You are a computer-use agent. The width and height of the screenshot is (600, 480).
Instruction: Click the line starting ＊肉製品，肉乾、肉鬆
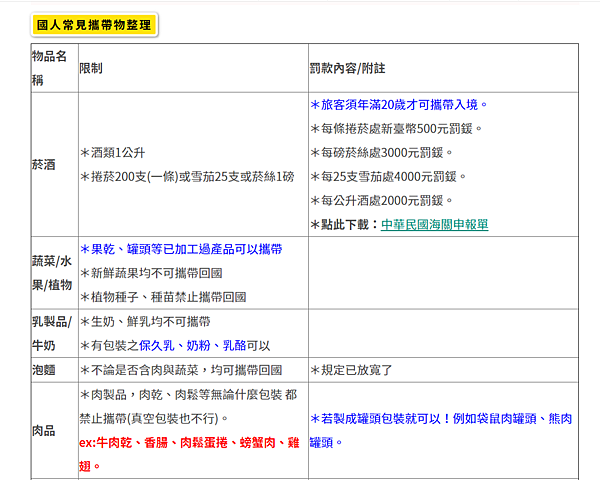(188, 395)
